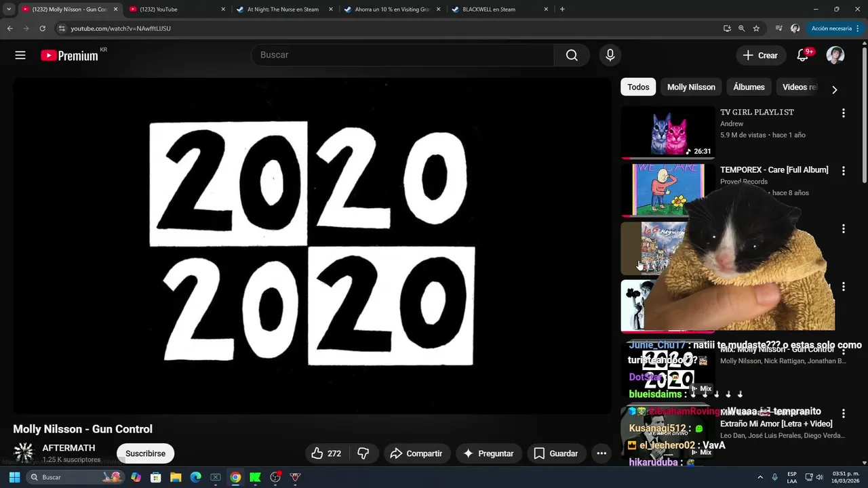This screenshot has height=488, width=868.
Task: Bookmark this page with star icon
Action: tap(756, 28)
